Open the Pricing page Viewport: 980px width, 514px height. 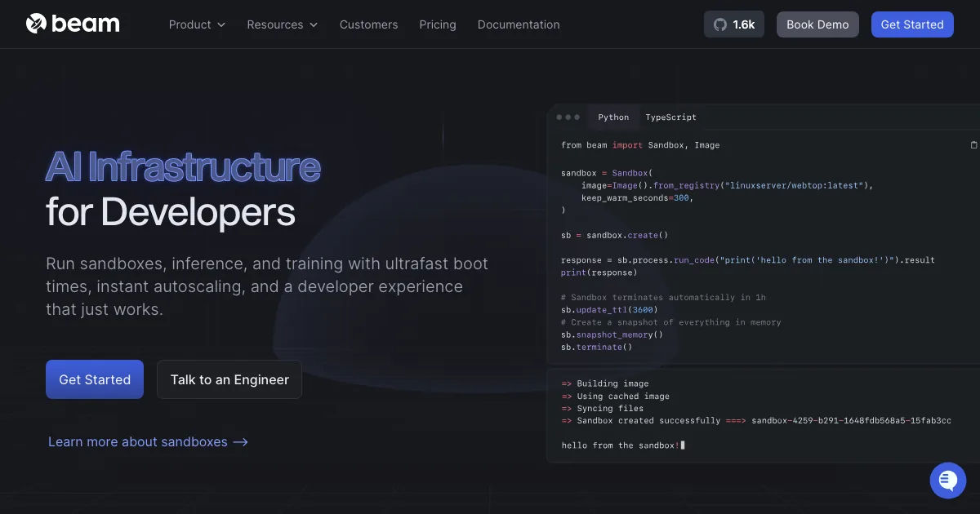(438, 24)
